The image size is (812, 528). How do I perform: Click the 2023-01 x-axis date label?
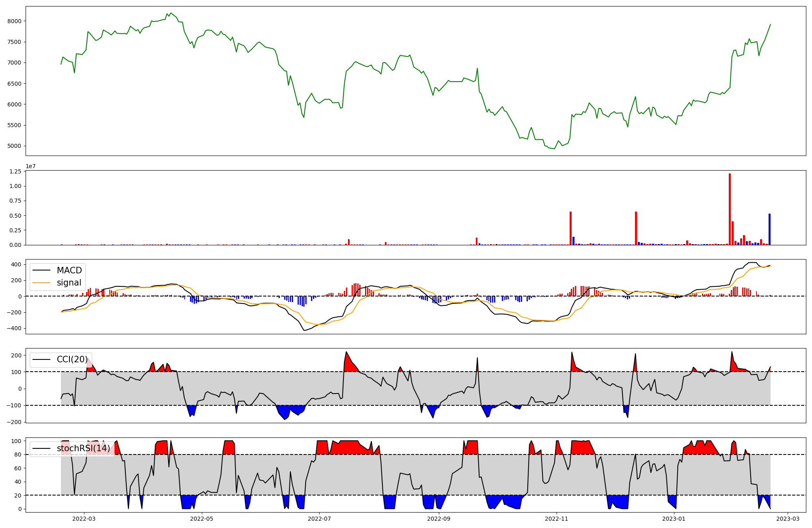click(674, 519)
